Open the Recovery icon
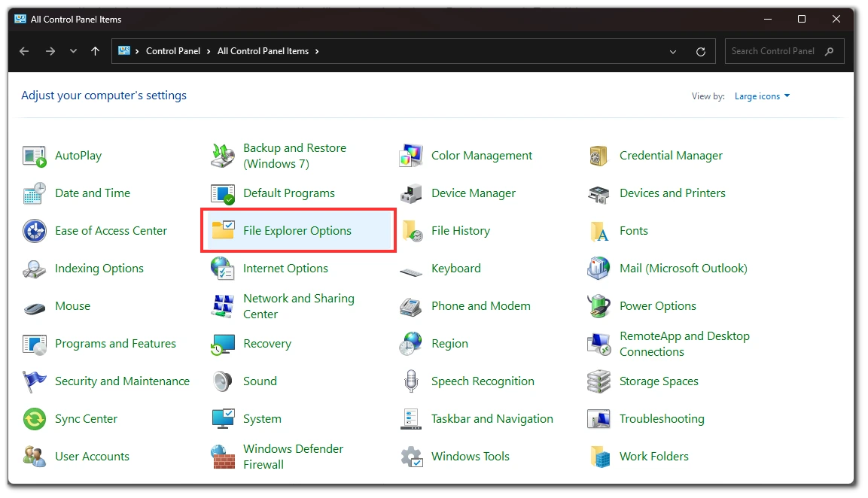Viewport: 868px width, 498px height. (x=223, y=345)
